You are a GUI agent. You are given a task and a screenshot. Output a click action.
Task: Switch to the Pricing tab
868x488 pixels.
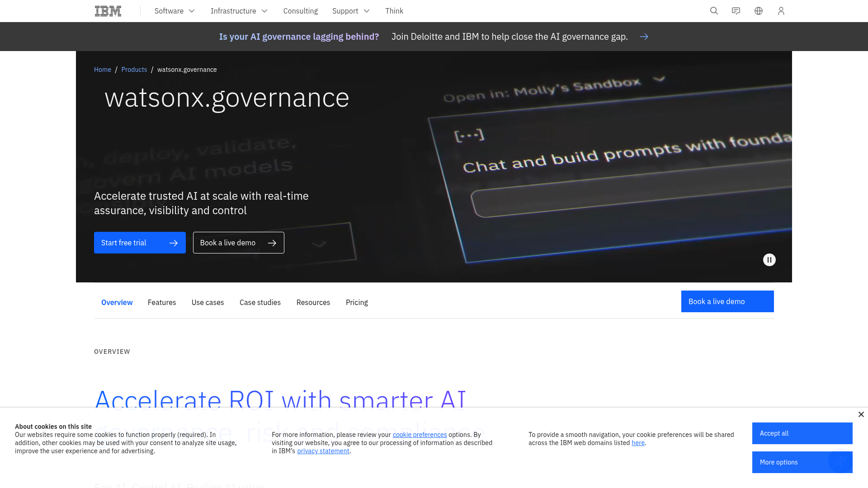[x=357, y=302]
